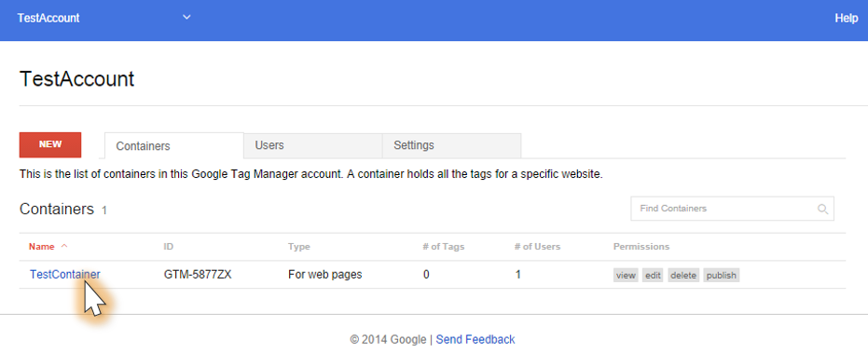Click the Type column header
Viewport: 868px width, 353px height.
(x=299, y=247)
